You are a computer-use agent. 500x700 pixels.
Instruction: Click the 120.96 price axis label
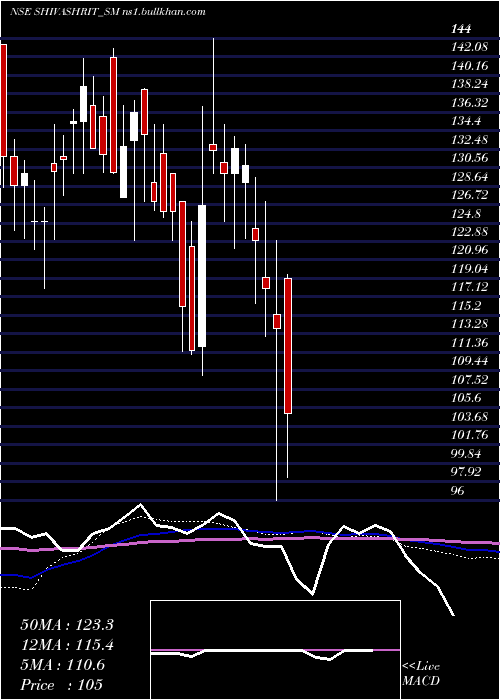(x=469, y=250)
